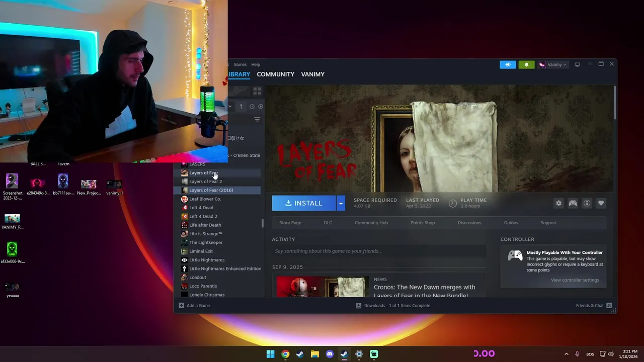
Task: Open the Discussions tab
Action: 469,223
